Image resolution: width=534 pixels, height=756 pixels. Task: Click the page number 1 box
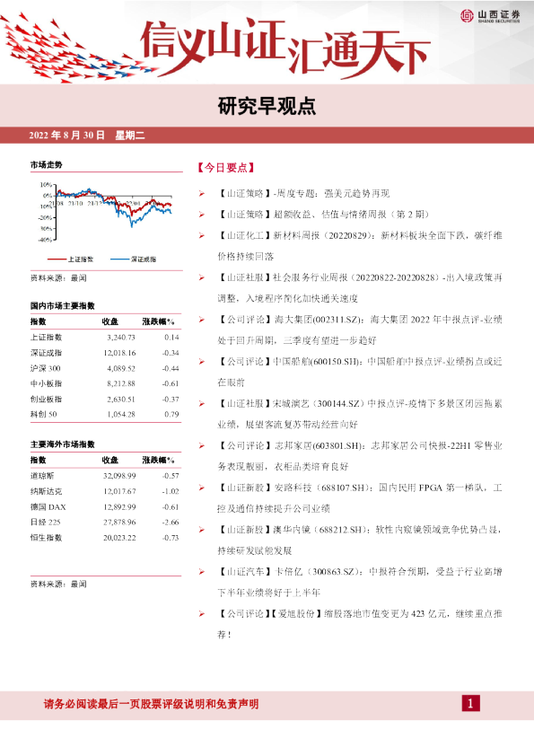[470, 703]
